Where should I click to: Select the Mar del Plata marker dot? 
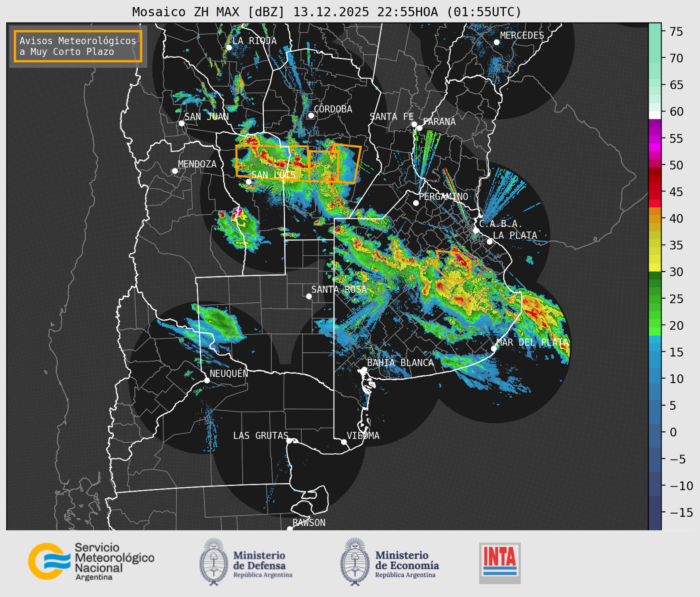[x=493, y=349]
